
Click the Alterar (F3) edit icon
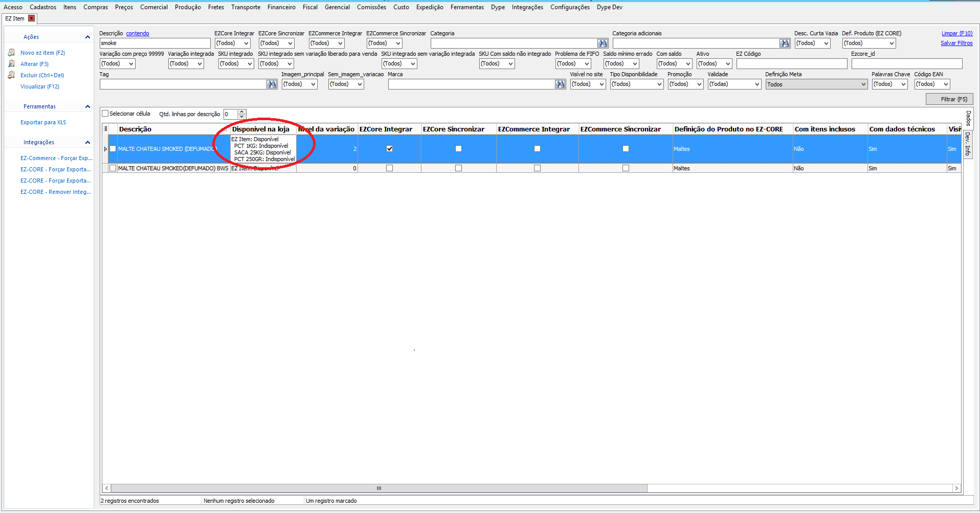[x=11, y=64]
